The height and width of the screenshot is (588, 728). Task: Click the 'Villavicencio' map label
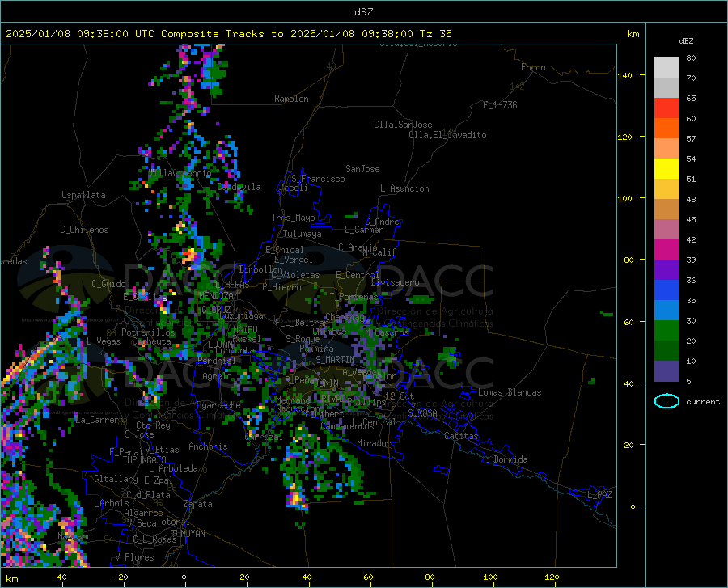[x=180, y=173]
